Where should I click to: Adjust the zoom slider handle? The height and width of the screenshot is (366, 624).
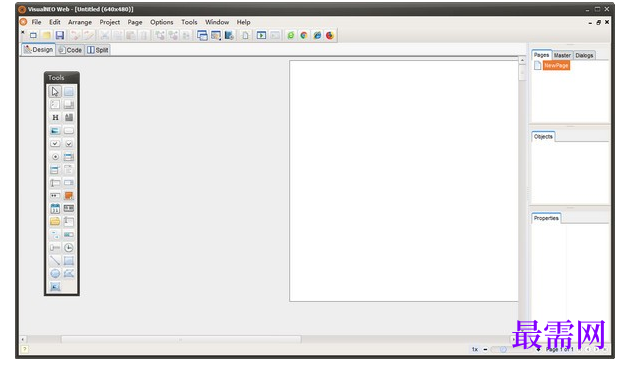point(503,349)
